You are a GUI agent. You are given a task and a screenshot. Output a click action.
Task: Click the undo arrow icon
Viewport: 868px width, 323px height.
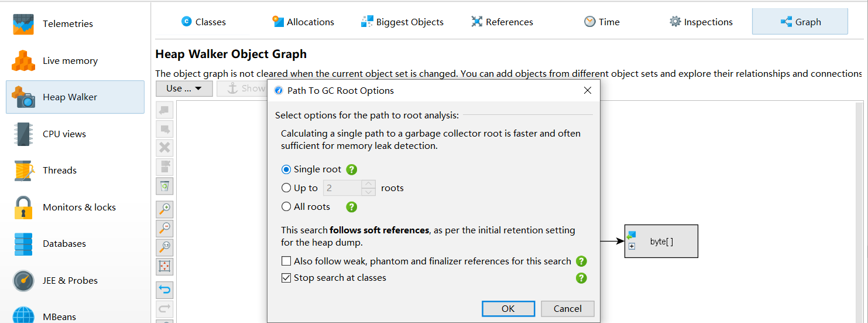(165, 290)
